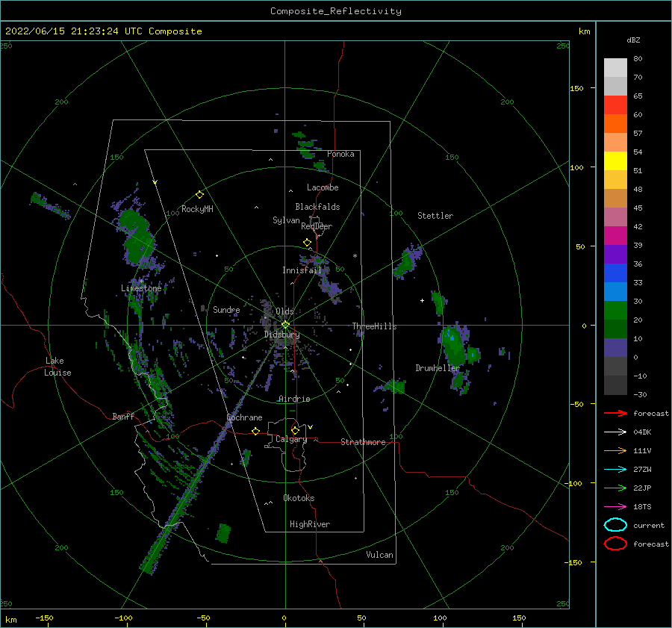Click the bright green swatch between 30 and 20 dBZ
This screenshot has width=672, height=628.
pyautogui.click(x=615, y=311)
